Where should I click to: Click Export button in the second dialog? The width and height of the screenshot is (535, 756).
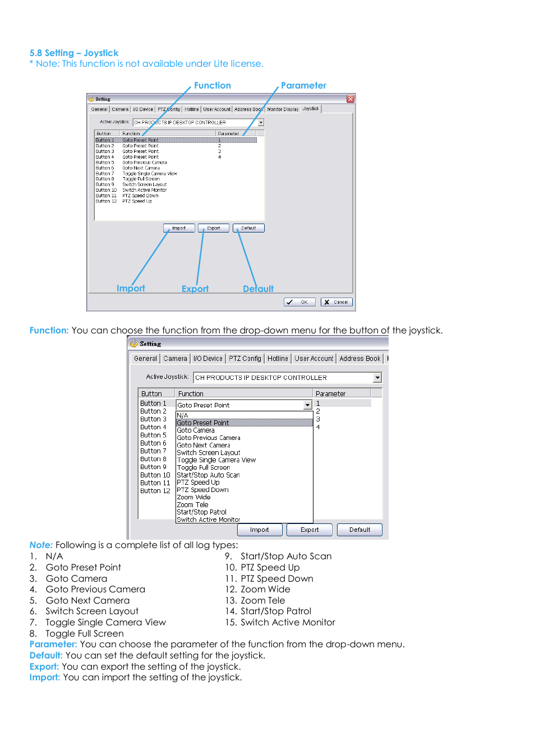[x=310, y=530]
